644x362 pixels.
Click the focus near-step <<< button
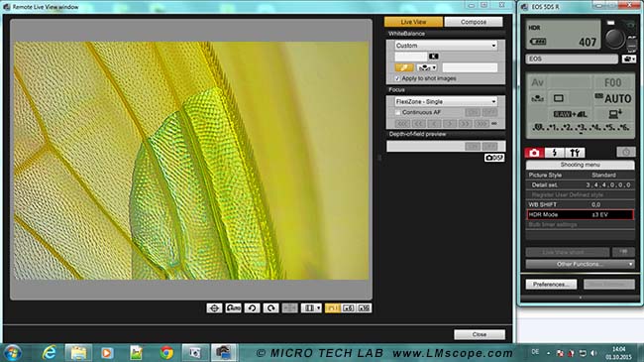click(x=402, y=123)
